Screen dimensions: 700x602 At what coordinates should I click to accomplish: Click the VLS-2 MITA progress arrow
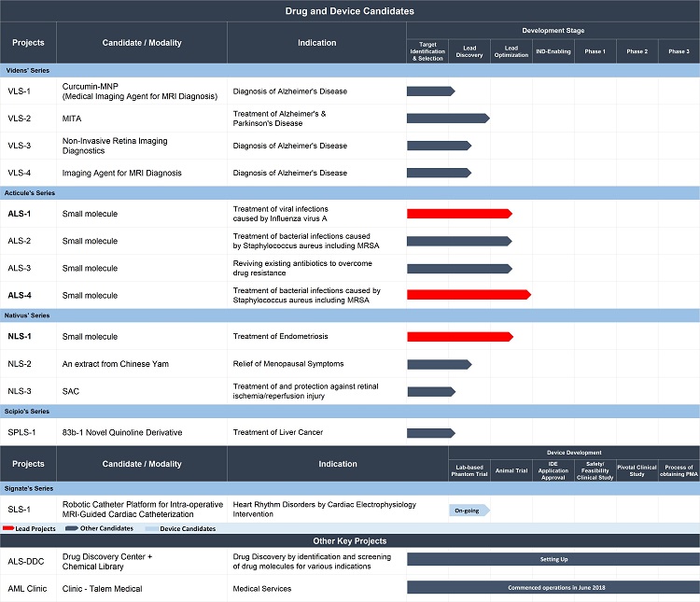tap(448, 119)
